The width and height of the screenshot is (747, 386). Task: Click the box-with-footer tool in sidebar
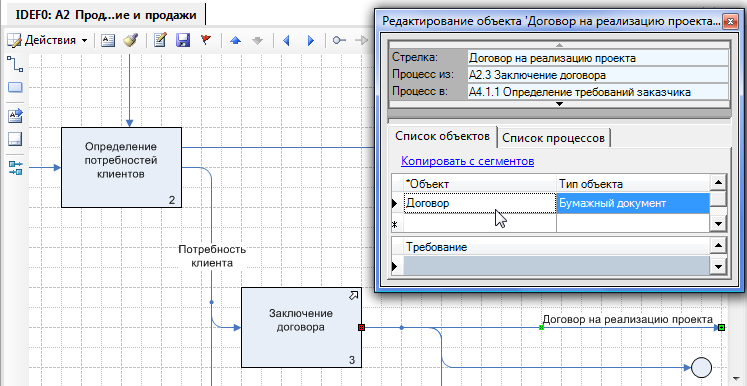15,140
